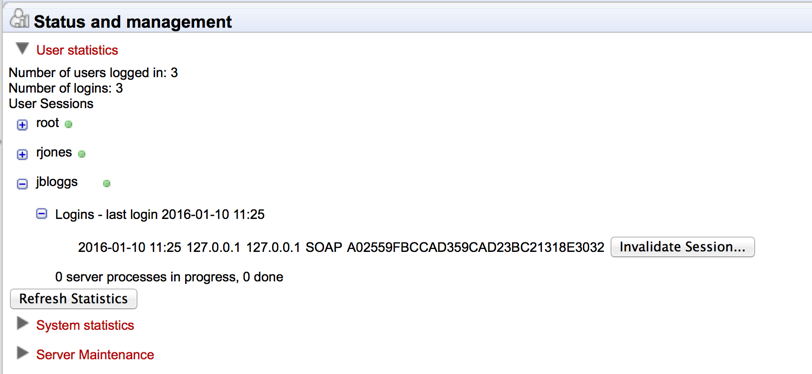Select the SOAP session ID text
Screen dimensions: 812x374
pyautogui.click(x=475, y=248)
